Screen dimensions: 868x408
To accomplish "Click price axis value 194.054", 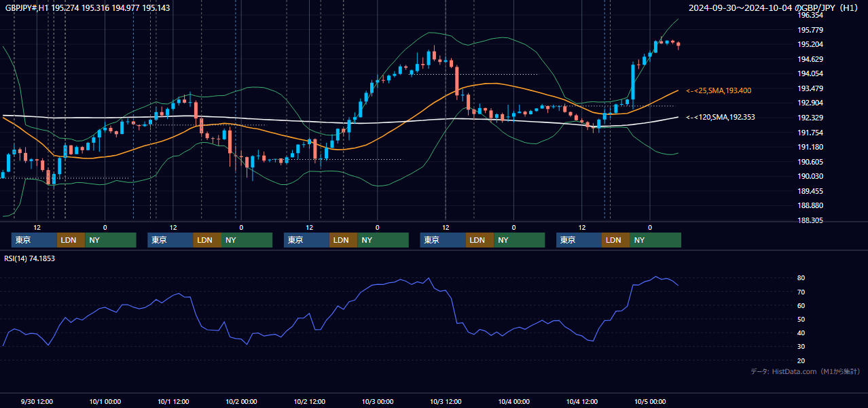I will pyautogui.click(x=810, y=73).
